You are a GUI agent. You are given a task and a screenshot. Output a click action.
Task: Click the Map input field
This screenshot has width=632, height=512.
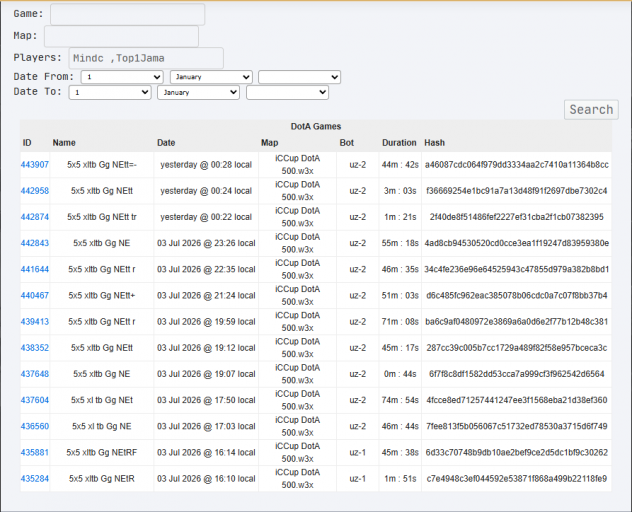[121, 37]
